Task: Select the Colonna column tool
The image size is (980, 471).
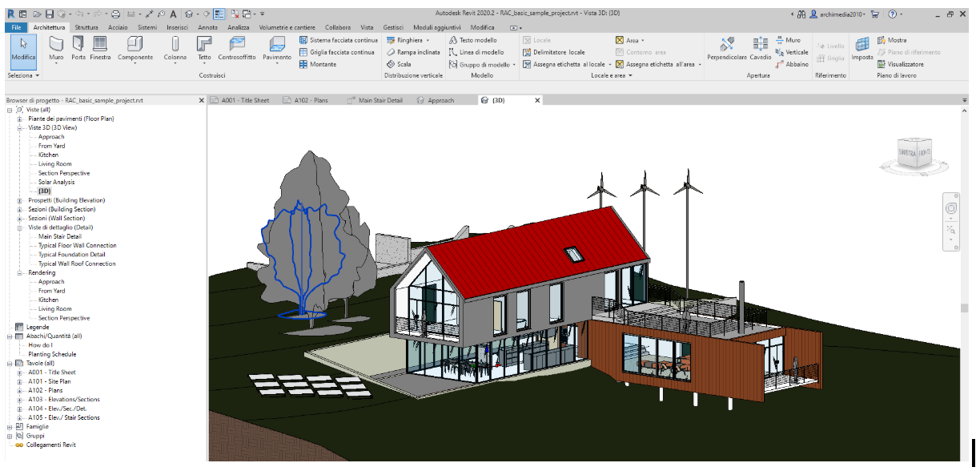Action: click(x=175, y=48)
